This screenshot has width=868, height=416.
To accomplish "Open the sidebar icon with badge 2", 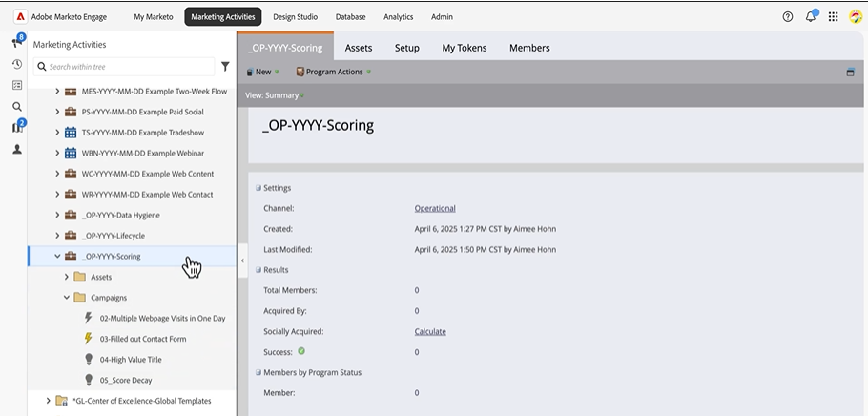I will 18,127.
